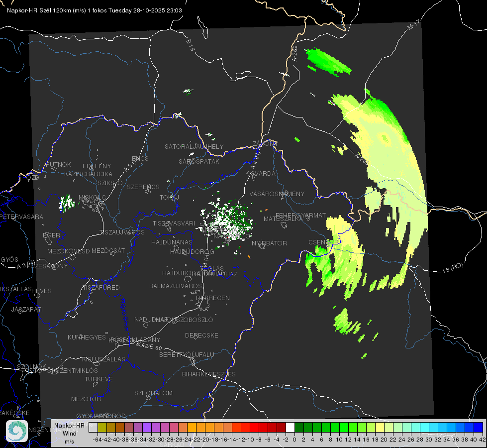Click the white radar echo cluster west of Miskolc
The height and width of the screenshot is (448, 487).
(x=67, y=203)
